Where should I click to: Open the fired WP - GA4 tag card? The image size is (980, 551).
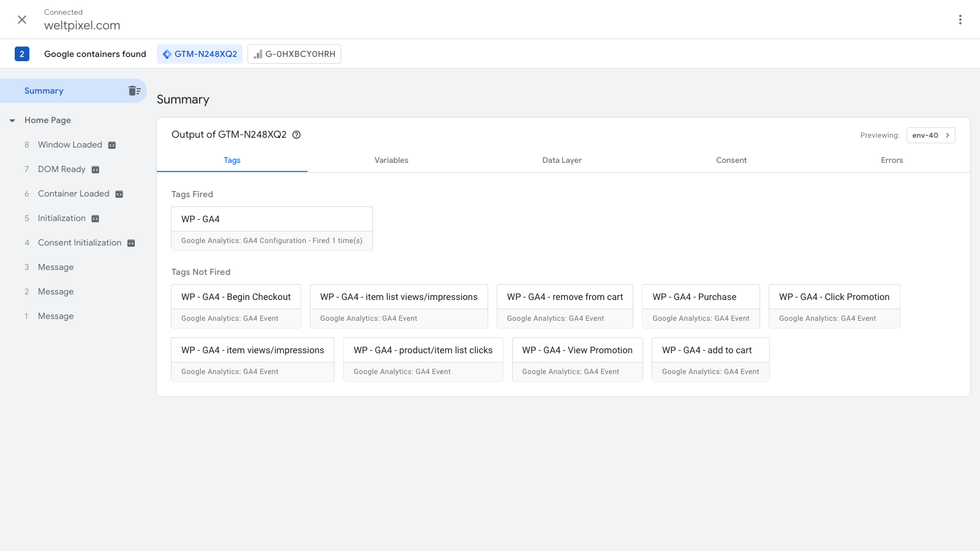pyautogui.click(x=272, y=228)
